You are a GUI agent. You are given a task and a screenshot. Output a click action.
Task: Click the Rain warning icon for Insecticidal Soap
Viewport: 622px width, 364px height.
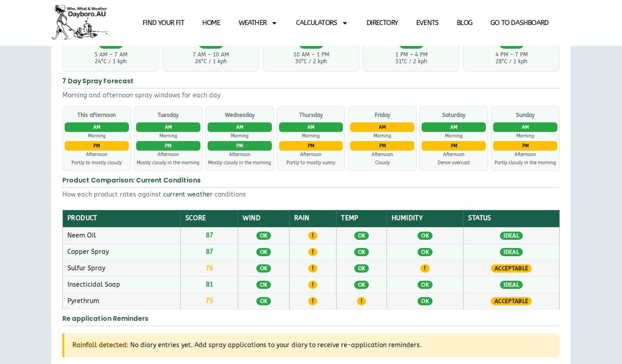(x=313, y=285)
